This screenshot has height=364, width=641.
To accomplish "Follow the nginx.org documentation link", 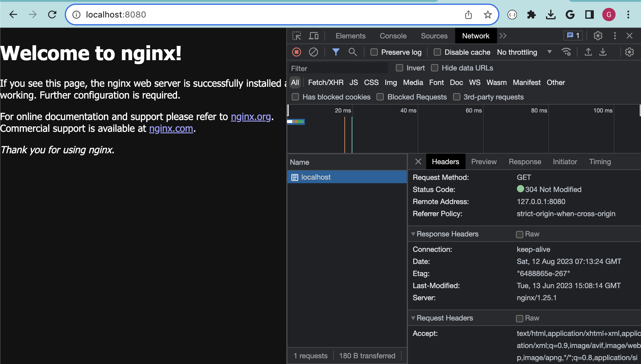I will pyautogui.click(x=251, y=117).
